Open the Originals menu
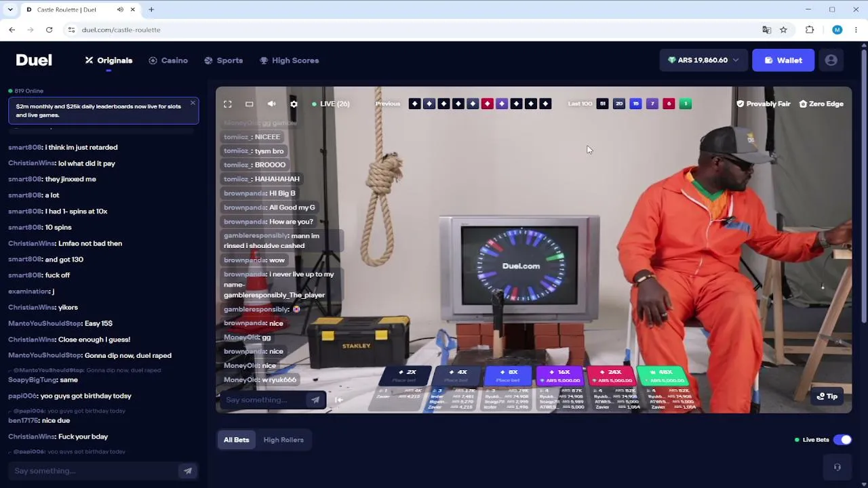Viewport: 868px width, 488px height. (108, 60)
